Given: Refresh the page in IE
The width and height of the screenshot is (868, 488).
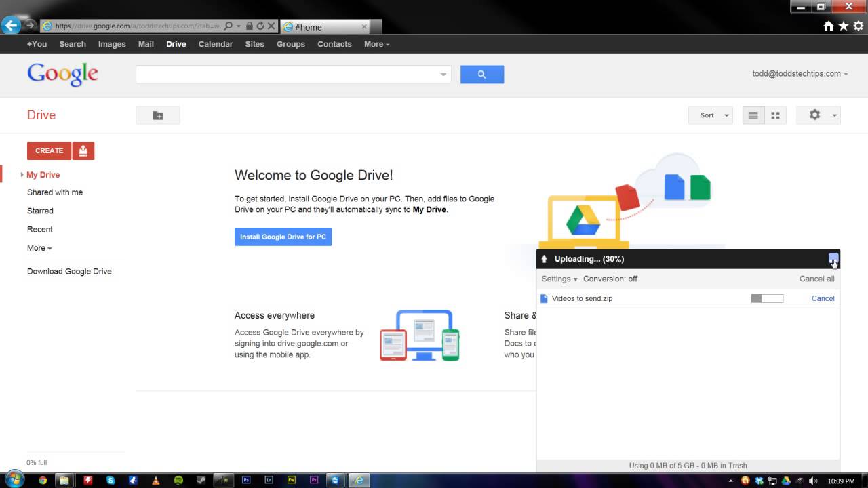Looking at the screenshot, I should 260,26.
